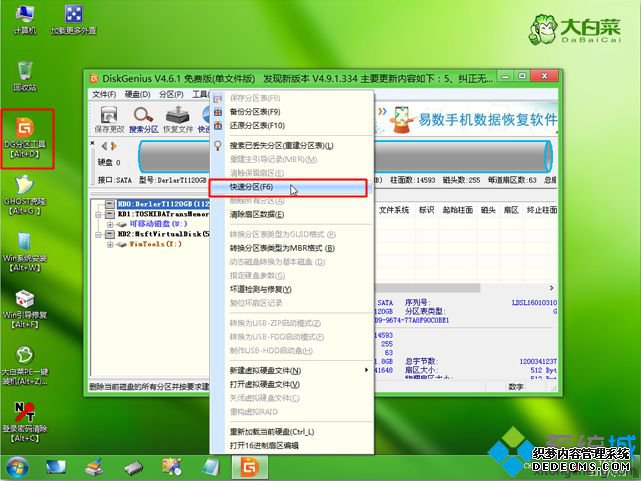Launch DG分区工具 desktop shortcut

25,138
